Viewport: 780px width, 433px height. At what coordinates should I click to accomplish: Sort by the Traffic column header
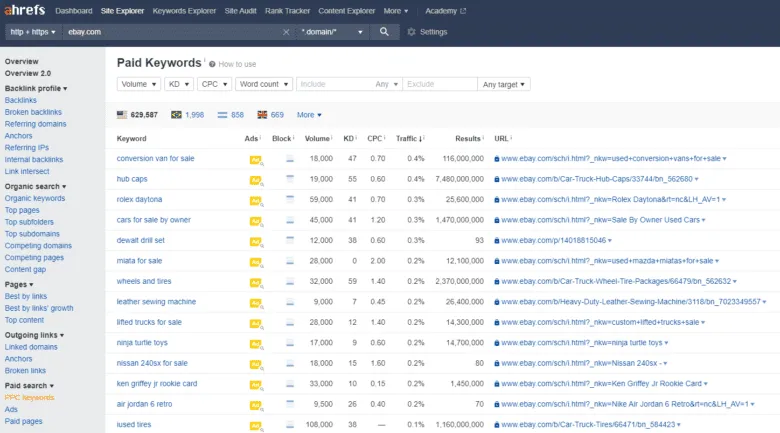click(409, 139)
